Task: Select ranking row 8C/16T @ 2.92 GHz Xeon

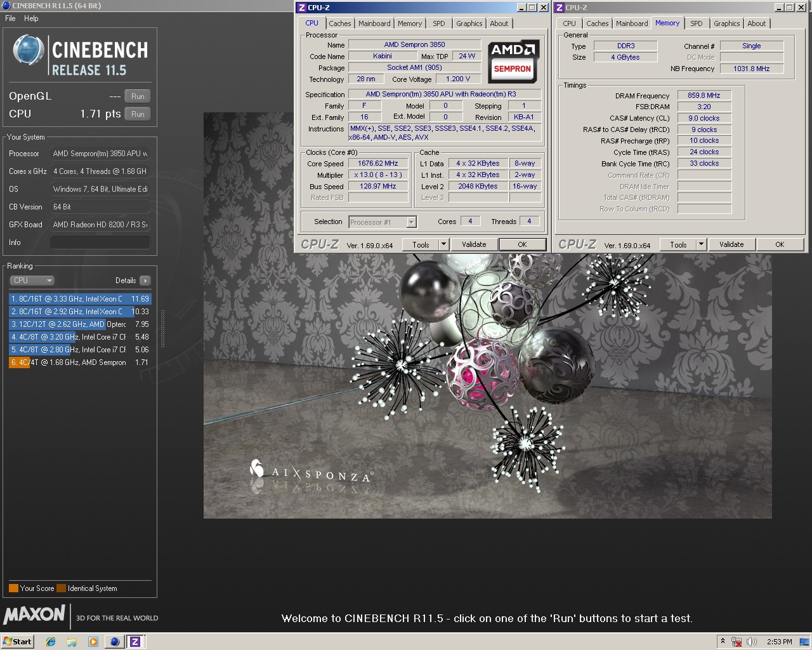Action: (80, 312)
